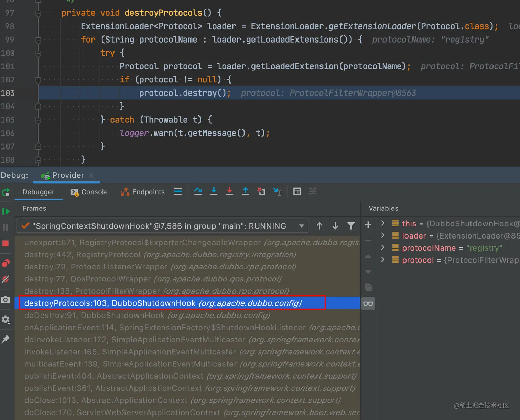
Task: Add a new watch with plus
Action: click(x=368, y=225)
